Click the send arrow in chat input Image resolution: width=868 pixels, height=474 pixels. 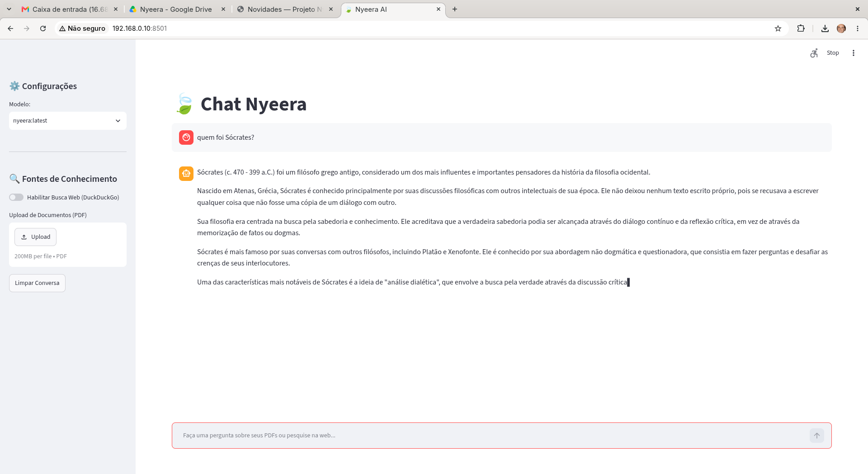[817, 436]
